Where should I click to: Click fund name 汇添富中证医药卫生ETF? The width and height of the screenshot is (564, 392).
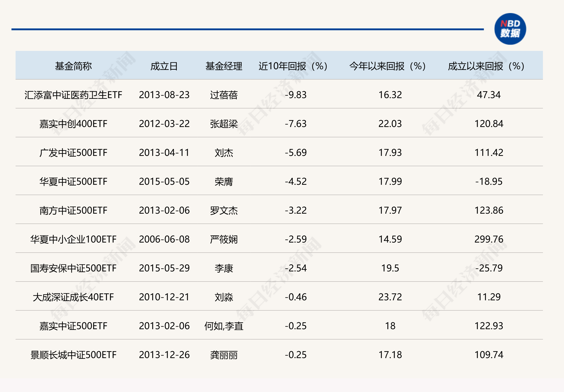(x=73, y=95)
